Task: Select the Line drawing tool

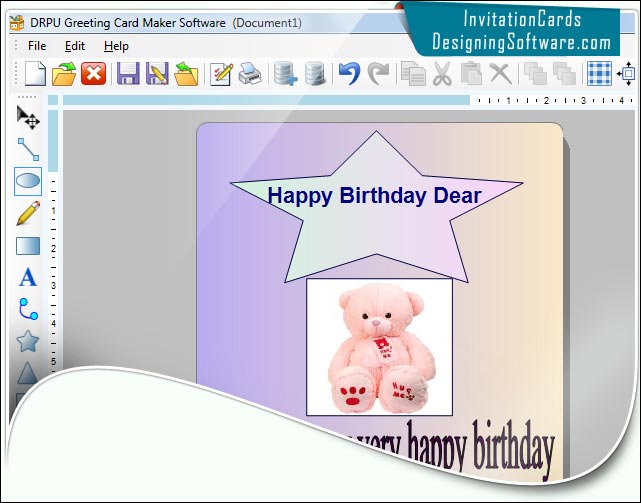Action: 28,150
